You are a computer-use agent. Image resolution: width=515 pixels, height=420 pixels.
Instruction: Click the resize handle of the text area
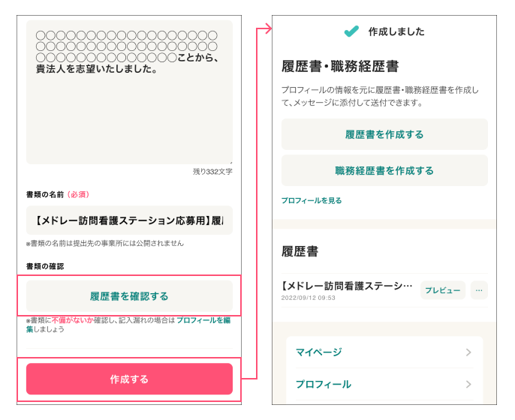(231, 162)
